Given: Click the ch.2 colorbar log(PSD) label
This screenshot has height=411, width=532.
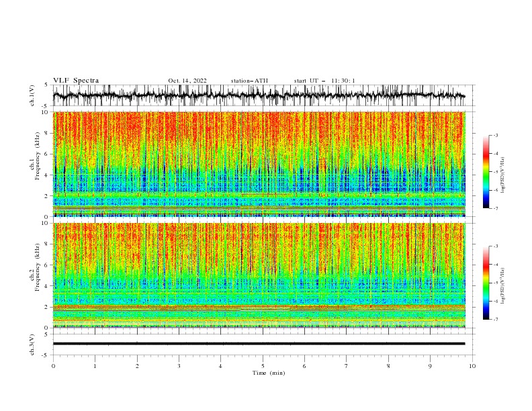Looking at the screenshot, I should pyautogui.click(x=503, y=286).
